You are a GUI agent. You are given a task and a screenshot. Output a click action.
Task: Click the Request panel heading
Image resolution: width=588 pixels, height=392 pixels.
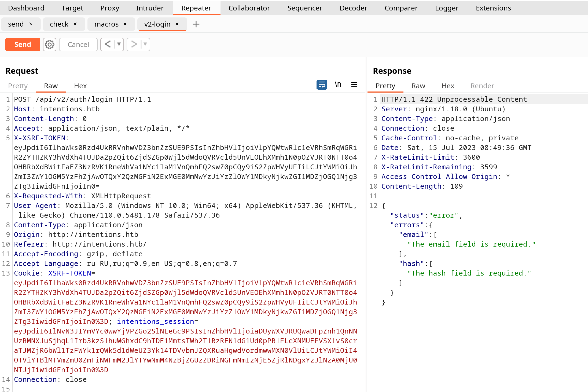coord(22,71)
